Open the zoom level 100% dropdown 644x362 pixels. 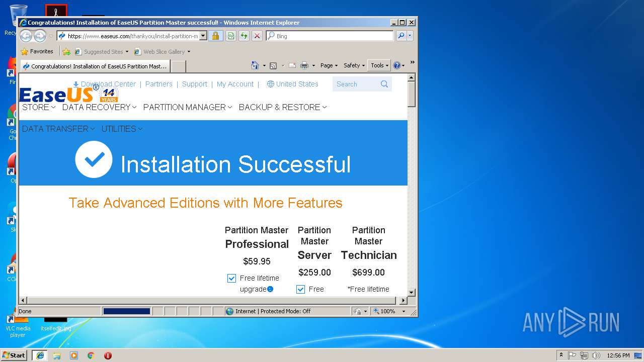[404, 311]
